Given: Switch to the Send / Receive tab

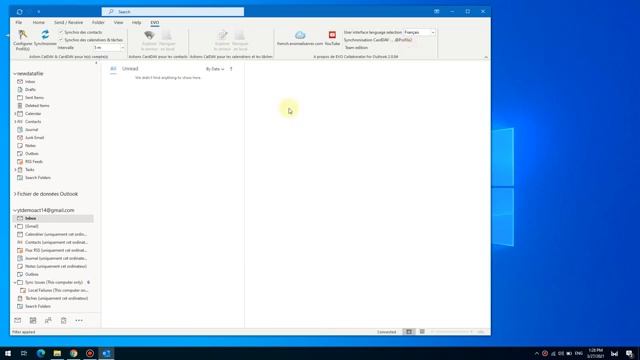Looking at the screenshot, I should click(x=68, y=22).
